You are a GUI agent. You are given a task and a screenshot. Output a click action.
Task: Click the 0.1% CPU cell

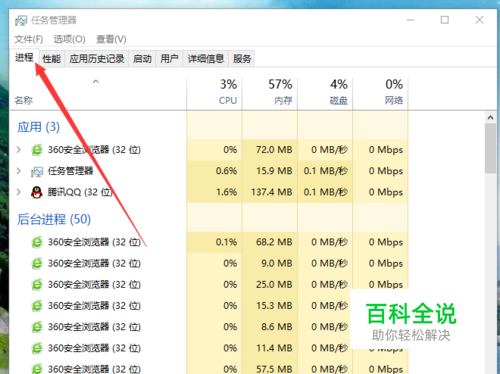coord(214,242)
